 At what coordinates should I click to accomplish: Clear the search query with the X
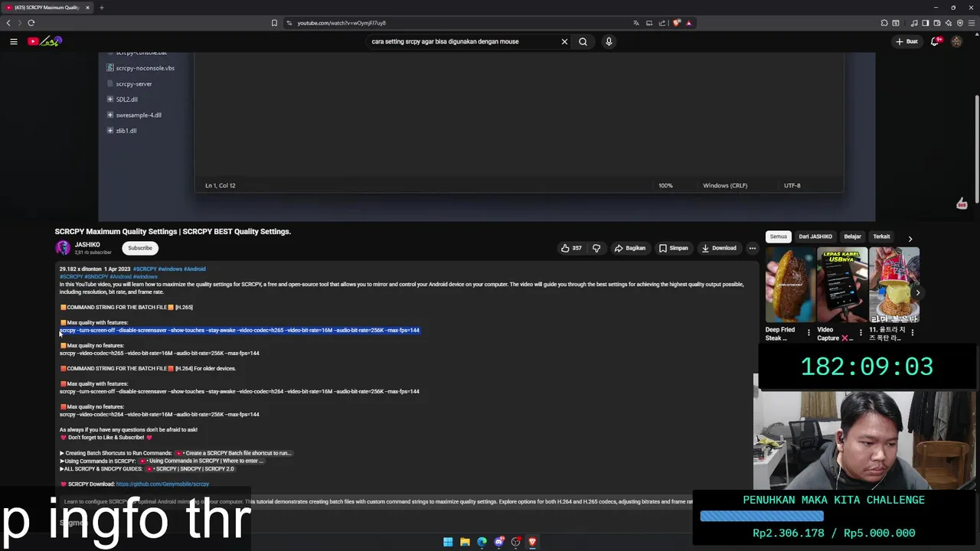pyautogui.click(x=564, y=41)
